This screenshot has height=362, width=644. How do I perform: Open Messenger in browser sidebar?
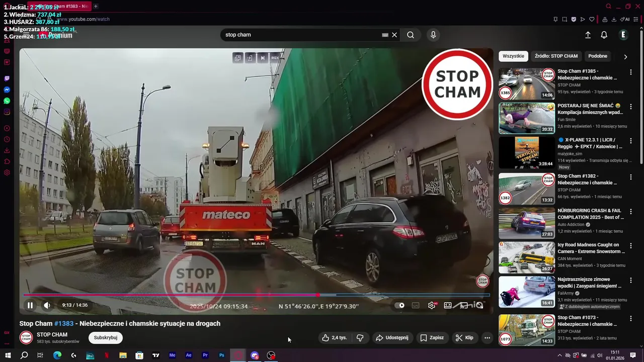coord(7,89)
